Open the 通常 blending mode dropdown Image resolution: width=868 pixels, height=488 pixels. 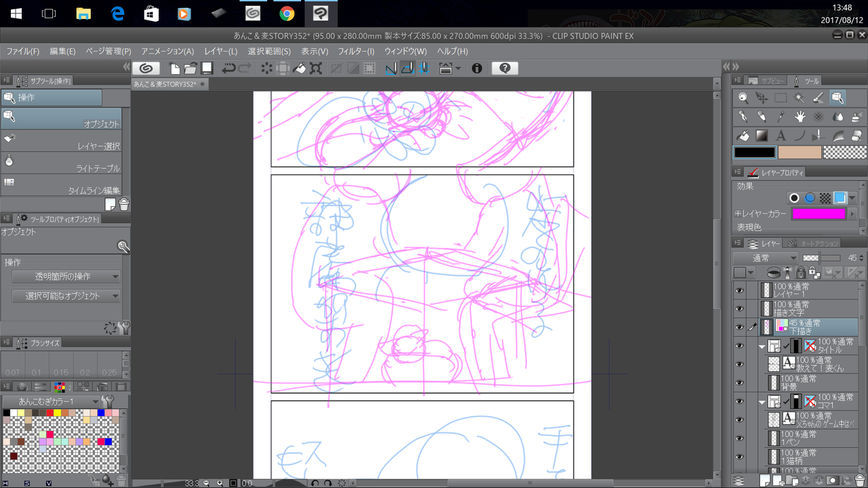(766, 258)
